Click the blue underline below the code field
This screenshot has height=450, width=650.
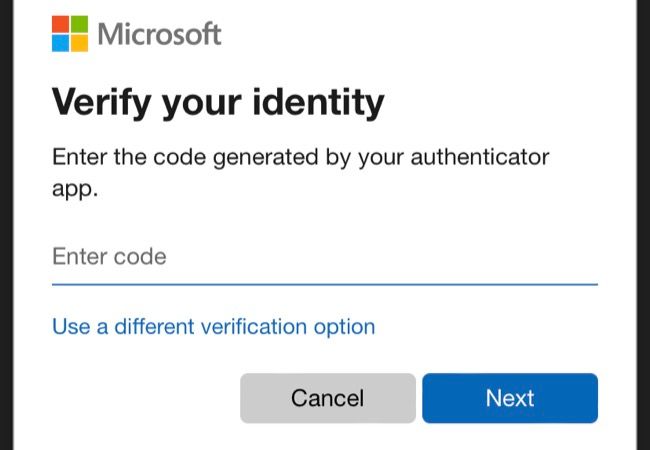[x=324, y=284]
